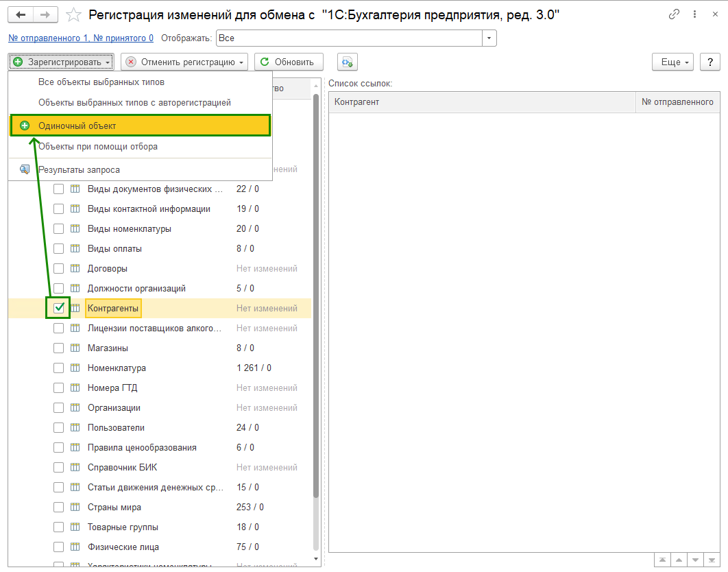Screen dimensions: 728x572
Task: Choose Объекты выбранных типов с авторегистрацией
Action: coord(140,103)
